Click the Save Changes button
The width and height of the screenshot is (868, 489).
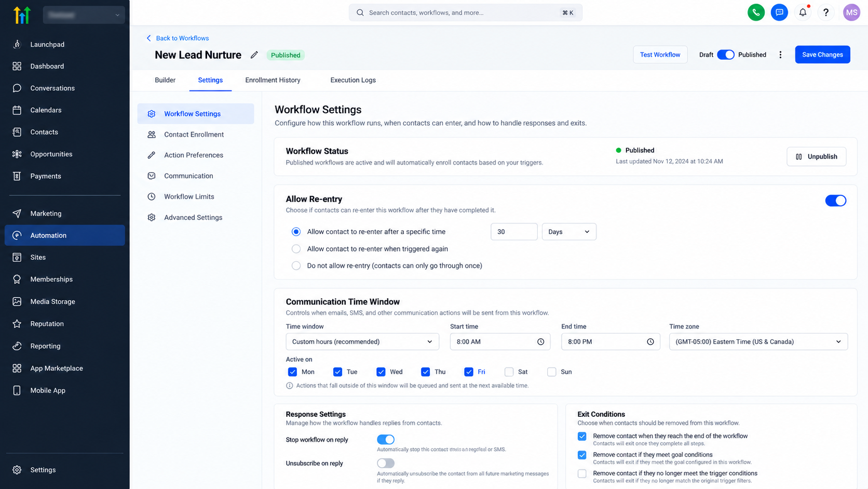tap(822, 55)
